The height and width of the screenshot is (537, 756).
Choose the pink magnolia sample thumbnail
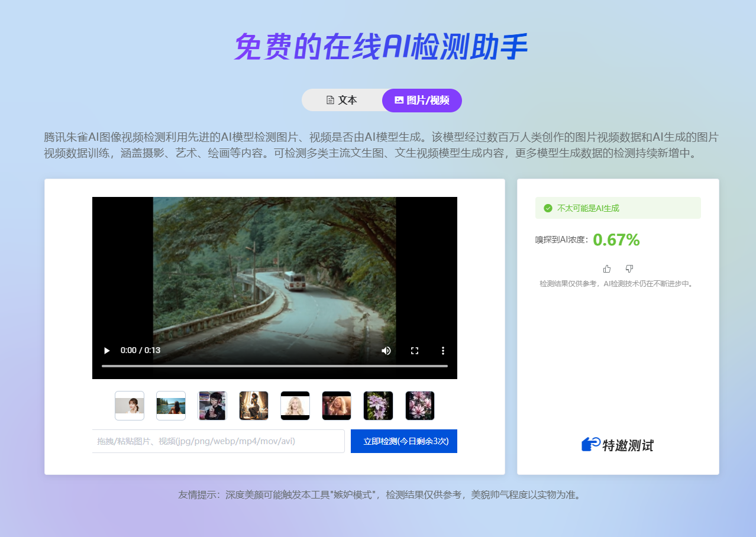(x=420, y=406)
